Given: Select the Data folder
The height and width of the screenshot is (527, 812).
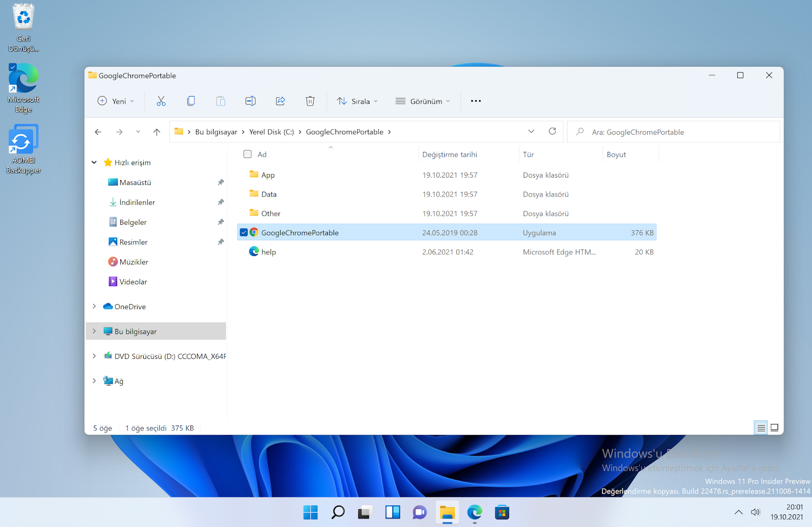Looking at the screenshot, I should click(447, 194).
